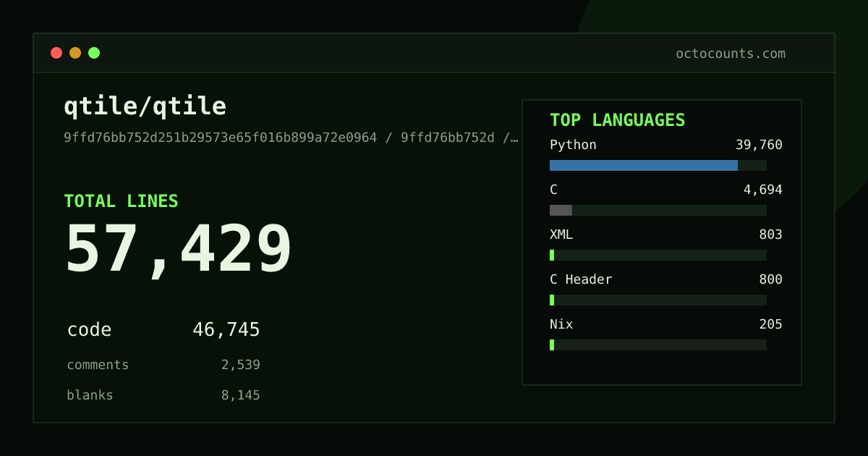Click the XML progress bar

pos(658,255)
